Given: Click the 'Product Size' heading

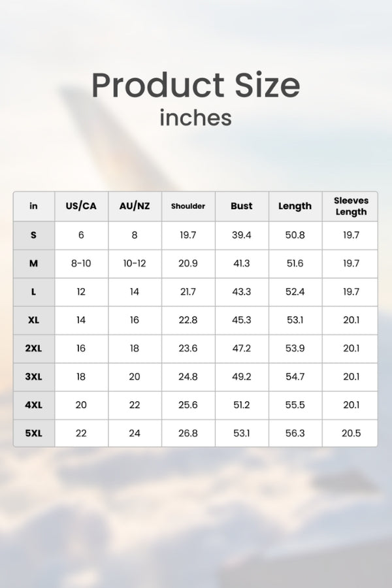Looking at the screenshot, I should tap(195, 85).
